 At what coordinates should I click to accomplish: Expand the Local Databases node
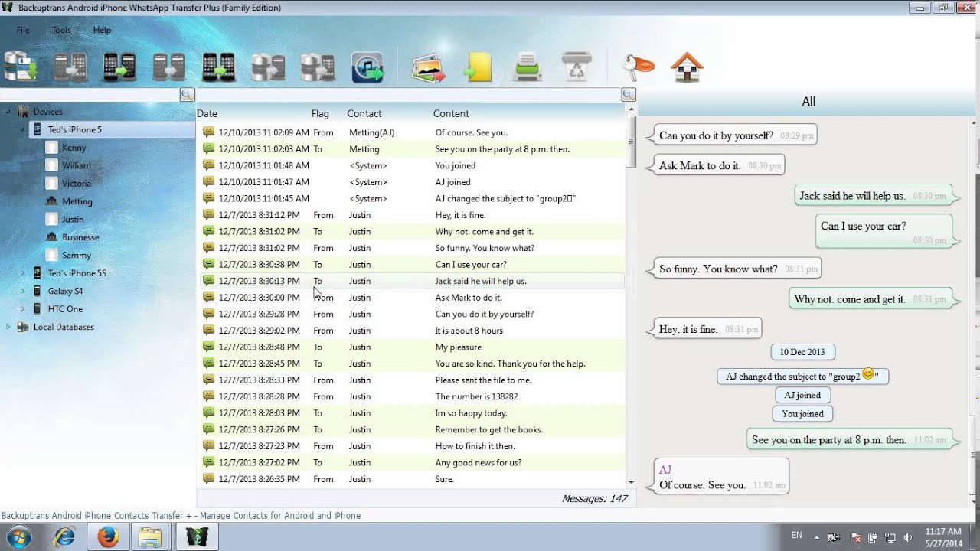[x=8, y=327]
